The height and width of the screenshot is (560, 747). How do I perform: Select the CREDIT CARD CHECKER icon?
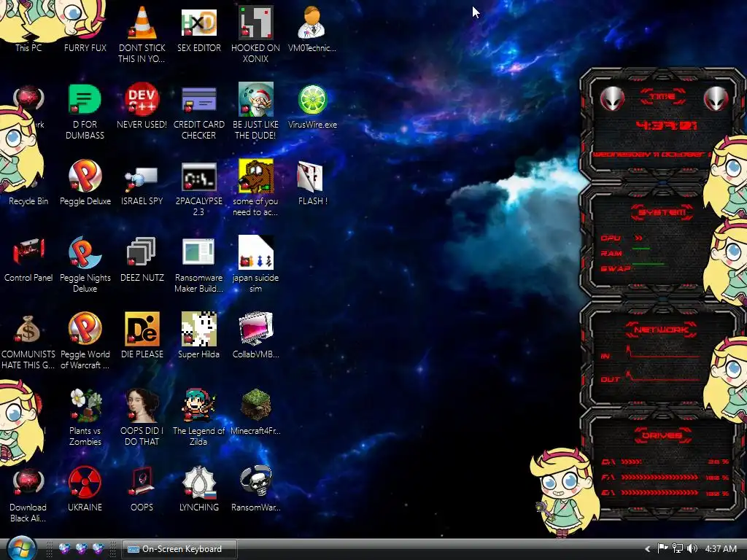tap(198, 111)
